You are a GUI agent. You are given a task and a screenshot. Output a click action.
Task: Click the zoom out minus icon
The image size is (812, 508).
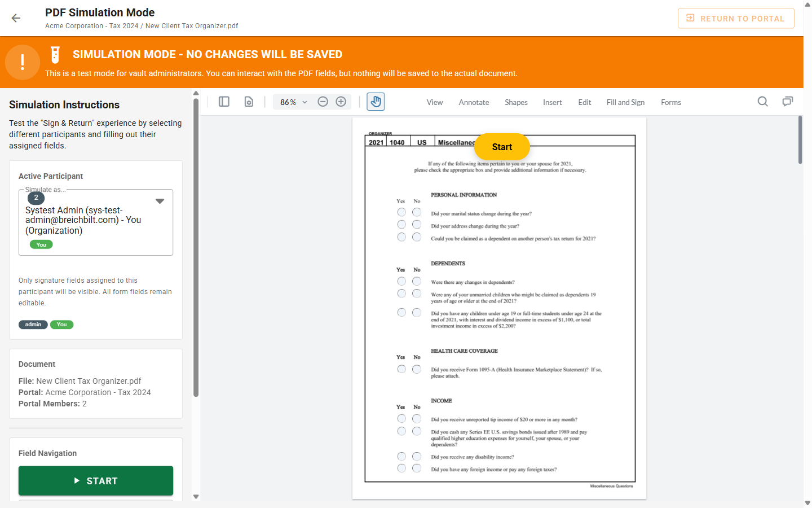[323, 102]
